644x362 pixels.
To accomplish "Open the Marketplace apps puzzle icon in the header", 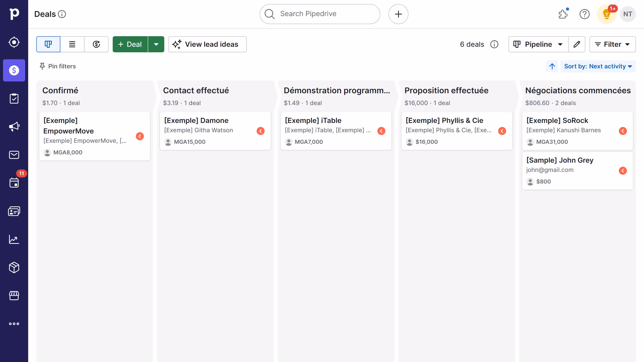I will [563, 14].
